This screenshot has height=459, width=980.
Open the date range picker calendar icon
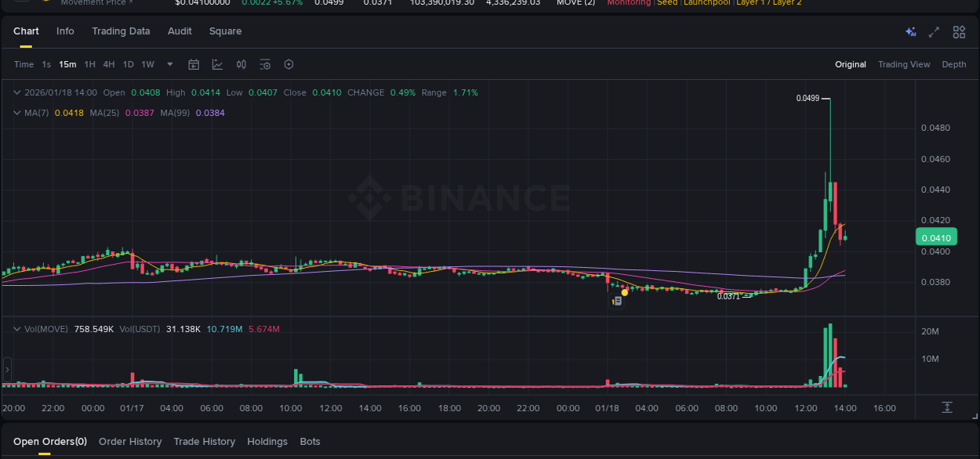click(x=194, y=64)
